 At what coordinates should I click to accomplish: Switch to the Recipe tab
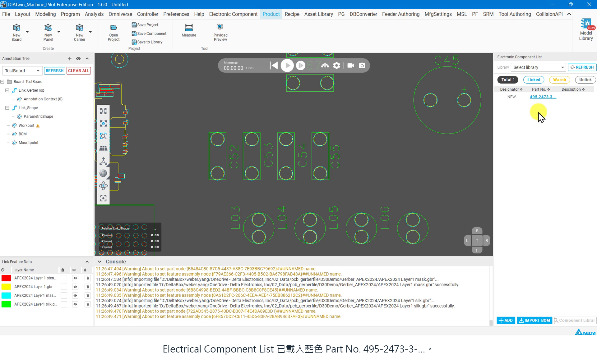292,14
